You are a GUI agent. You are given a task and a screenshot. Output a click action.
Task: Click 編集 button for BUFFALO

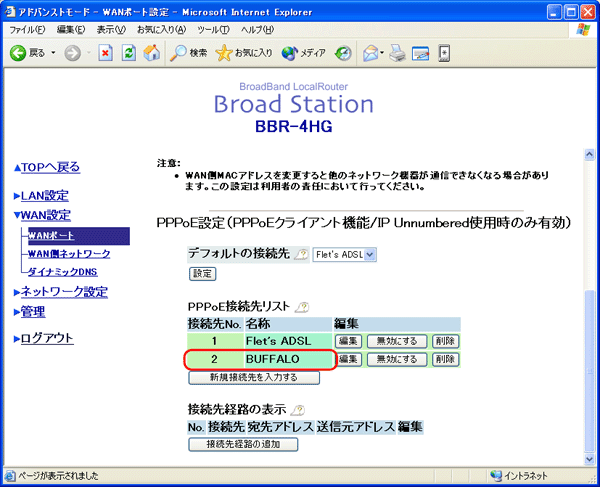(x=348, y=359)
